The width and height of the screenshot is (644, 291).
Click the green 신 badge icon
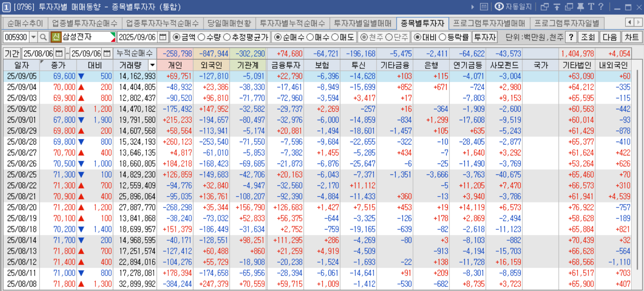(56, 37)
